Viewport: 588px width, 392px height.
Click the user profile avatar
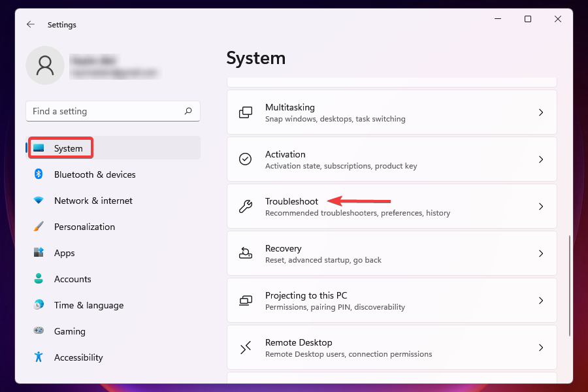tap(44, 65)
